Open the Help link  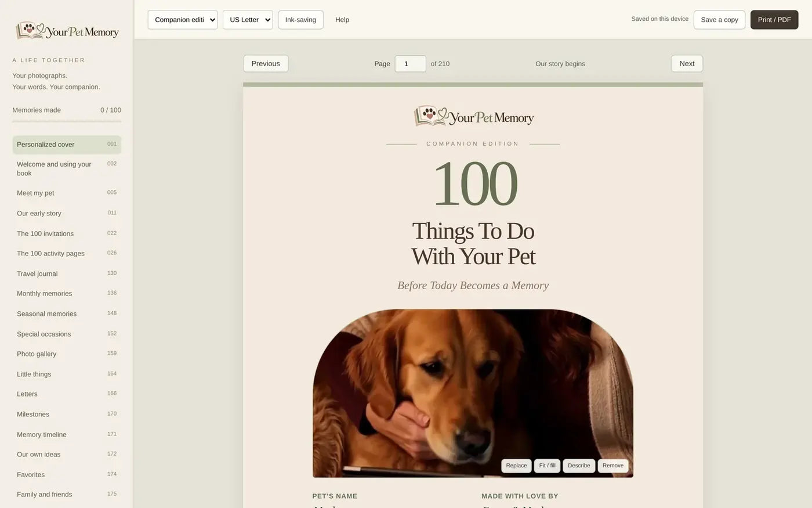coord(342,20)
